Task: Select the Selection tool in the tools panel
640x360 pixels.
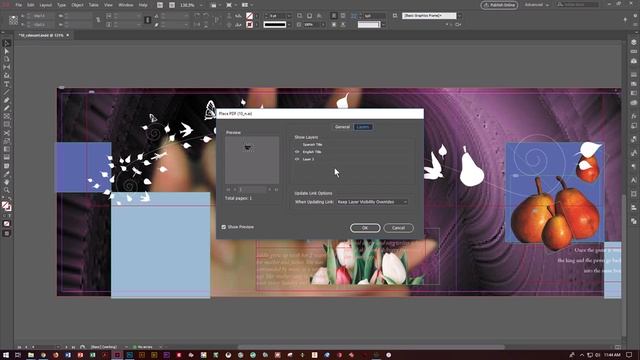Action: point(7,43)
